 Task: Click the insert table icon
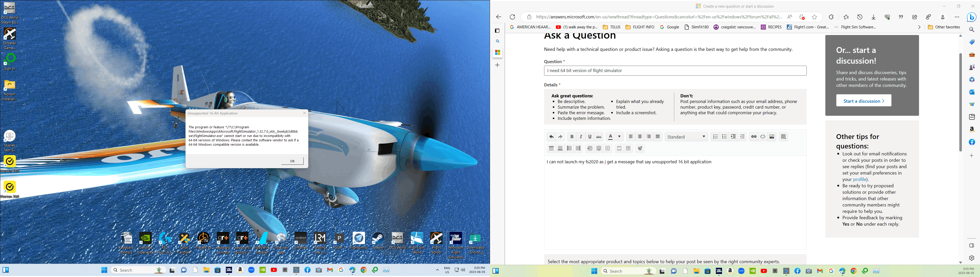[783, 137]
